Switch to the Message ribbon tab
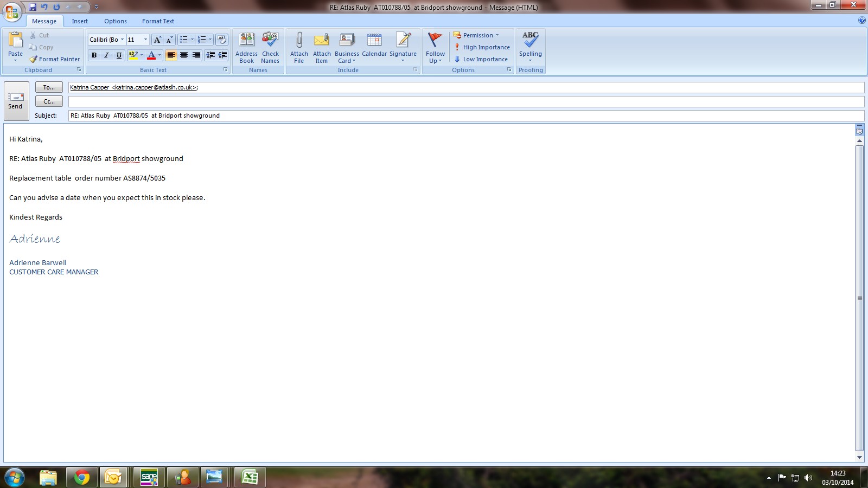 pyautogui.click(x=44, y=21)
